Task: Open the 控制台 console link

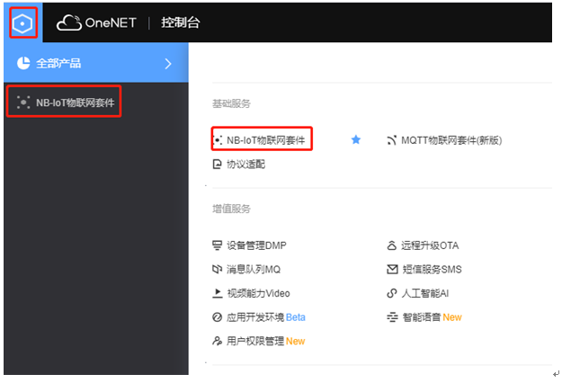Action: 180,22
